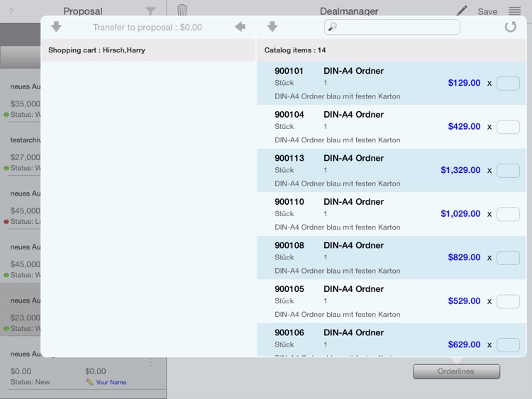This screenshot has width=532, height=399.
Task: Open the $23,000 proposal in the background list
Action: point(25,317)
